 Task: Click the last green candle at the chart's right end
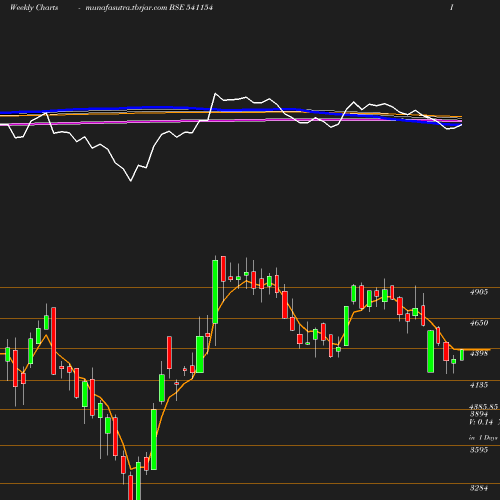(x=462, y=355)
